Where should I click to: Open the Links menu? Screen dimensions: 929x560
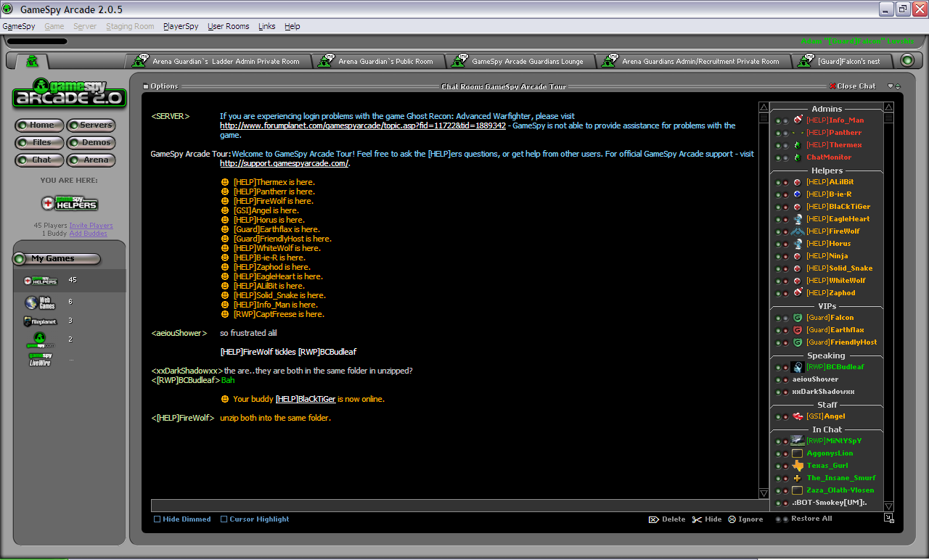coord(266,26)
